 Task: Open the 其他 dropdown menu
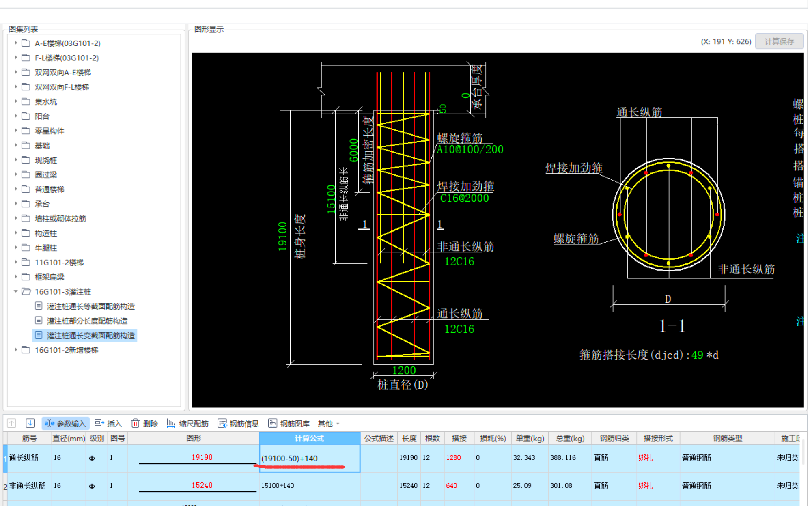click(328, 424)
